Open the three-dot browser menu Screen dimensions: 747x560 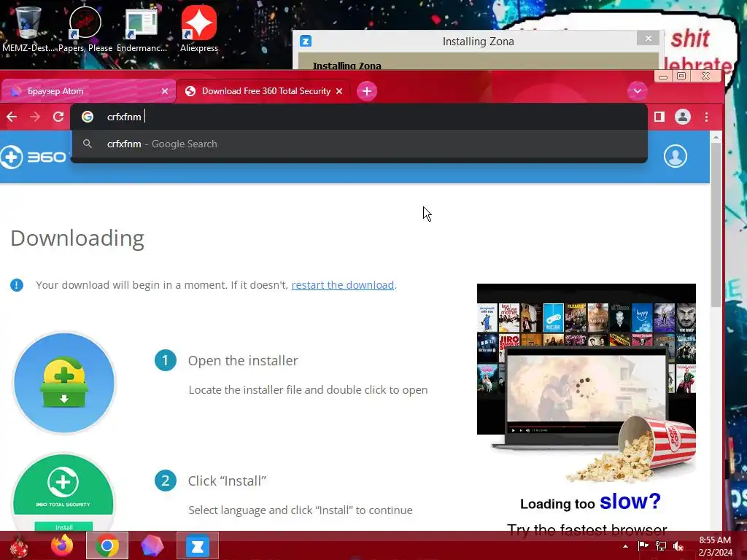[x=706, y=117]
